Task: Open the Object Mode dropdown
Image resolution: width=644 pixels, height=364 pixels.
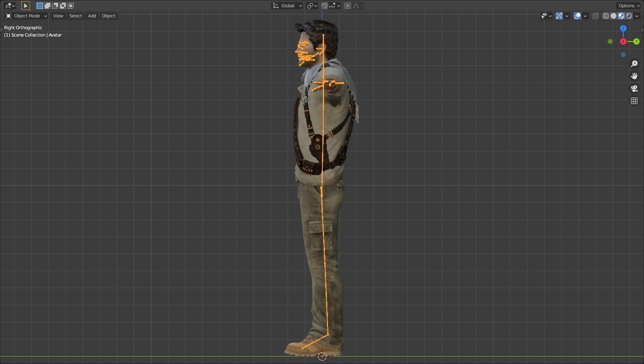Action: point(26,16)
